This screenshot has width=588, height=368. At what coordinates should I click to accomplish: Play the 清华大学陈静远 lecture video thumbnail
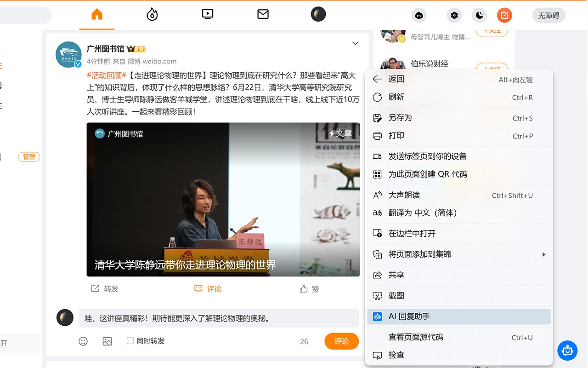point(223,200)
